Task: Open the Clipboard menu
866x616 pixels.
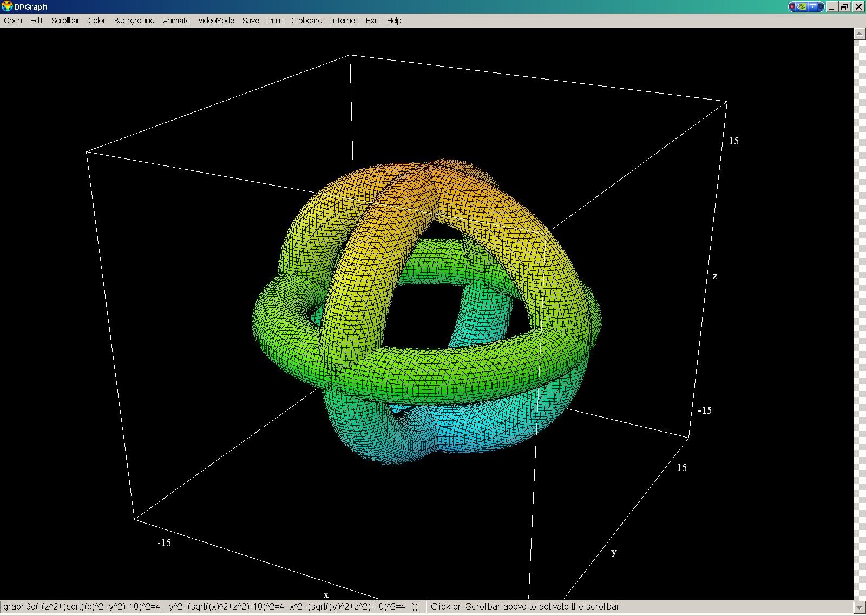Action: (306, 21)
